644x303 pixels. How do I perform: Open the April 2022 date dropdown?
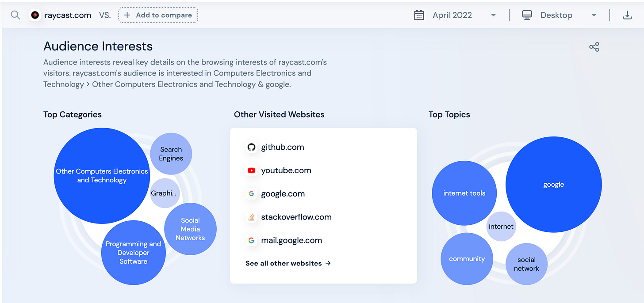tap(464, 15)
